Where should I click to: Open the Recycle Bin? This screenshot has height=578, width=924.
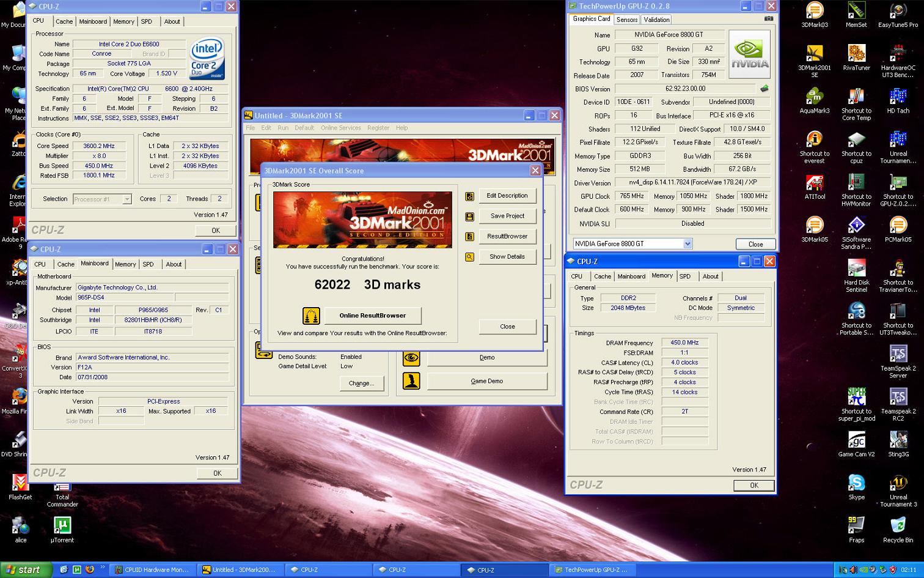click(898, 529)
